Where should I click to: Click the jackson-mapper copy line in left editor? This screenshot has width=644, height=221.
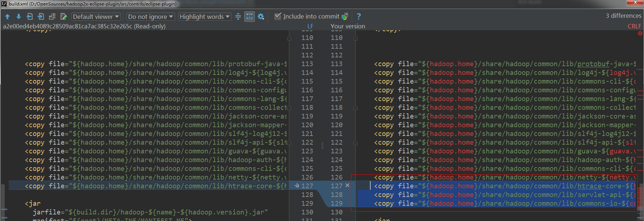click(156, 125)
